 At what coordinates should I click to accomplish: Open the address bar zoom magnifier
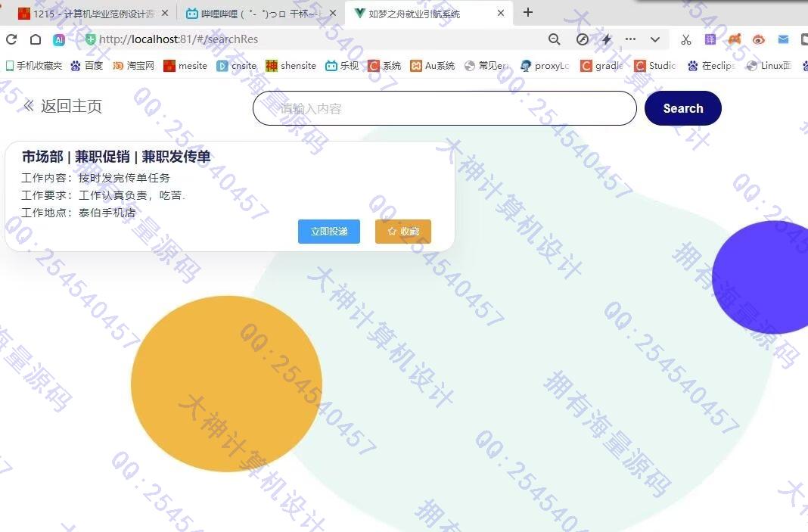pyautogui.click(x=554, y=39)
